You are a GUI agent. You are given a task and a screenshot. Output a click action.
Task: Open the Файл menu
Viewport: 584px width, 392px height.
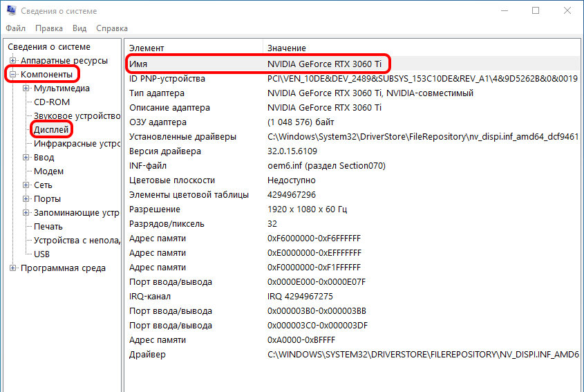[16, 28]
